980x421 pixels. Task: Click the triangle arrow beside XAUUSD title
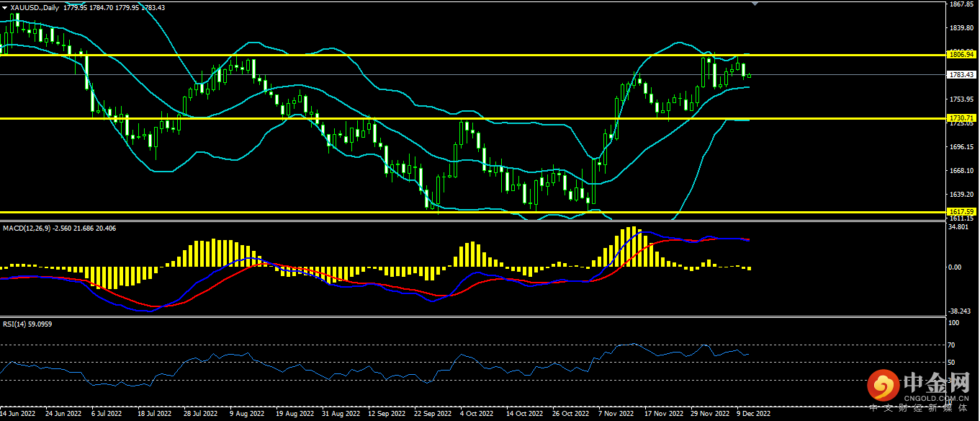(4, 7)
